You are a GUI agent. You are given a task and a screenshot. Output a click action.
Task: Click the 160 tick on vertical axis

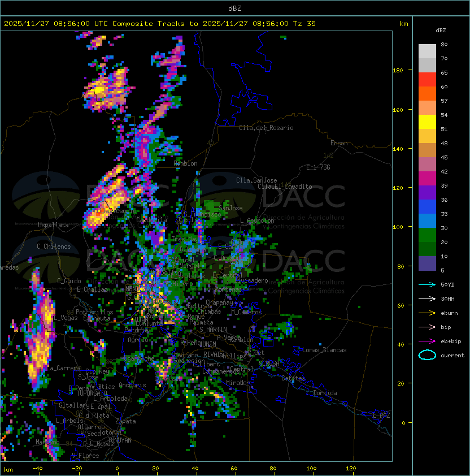(398, 110)
